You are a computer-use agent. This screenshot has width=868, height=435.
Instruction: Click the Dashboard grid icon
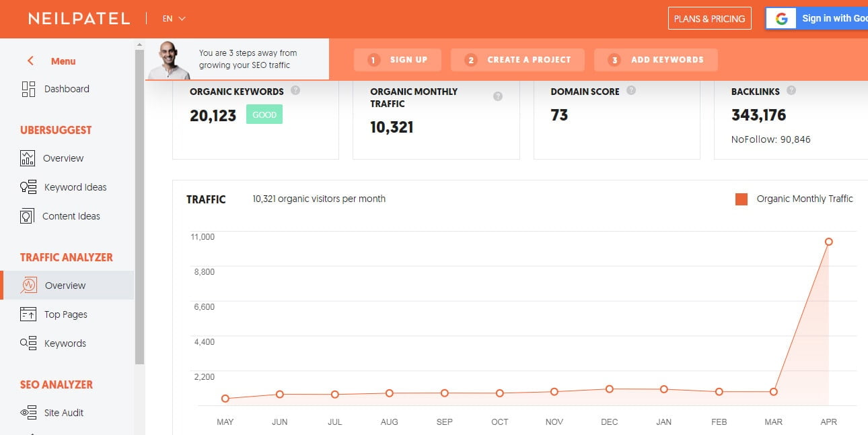[x=28, y=89]
